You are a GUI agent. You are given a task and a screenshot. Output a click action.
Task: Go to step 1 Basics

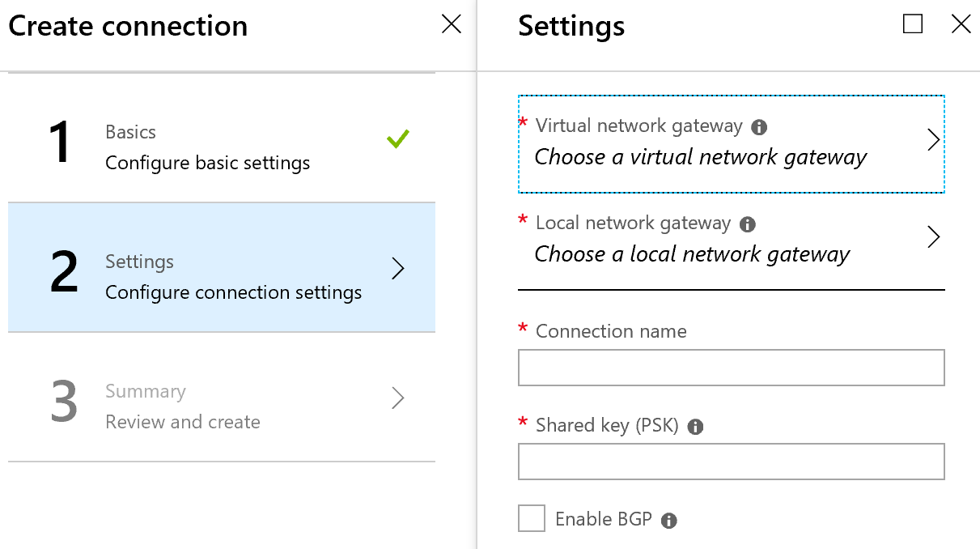click(x=207, y=147)
